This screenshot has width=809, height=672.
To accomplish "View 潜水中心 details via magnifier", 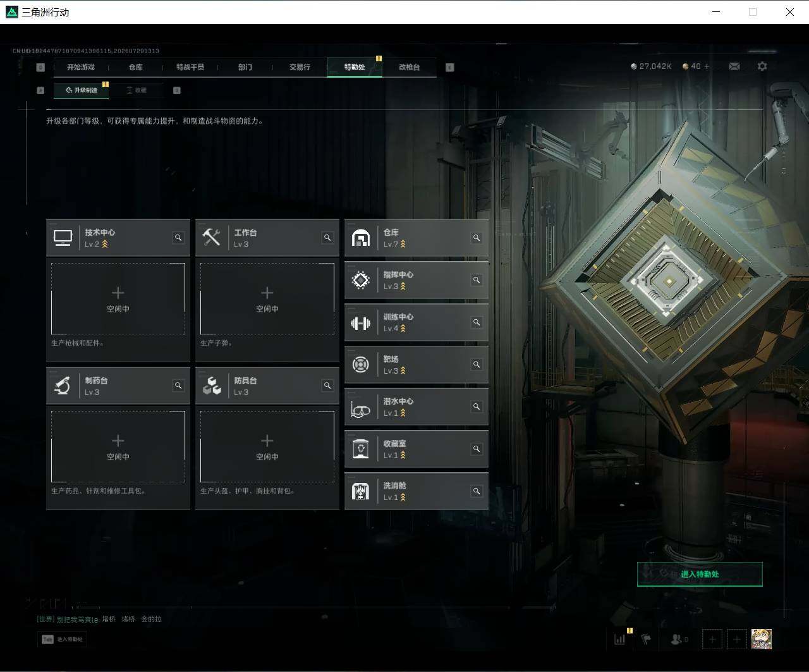I will click(x=477, y=407).
